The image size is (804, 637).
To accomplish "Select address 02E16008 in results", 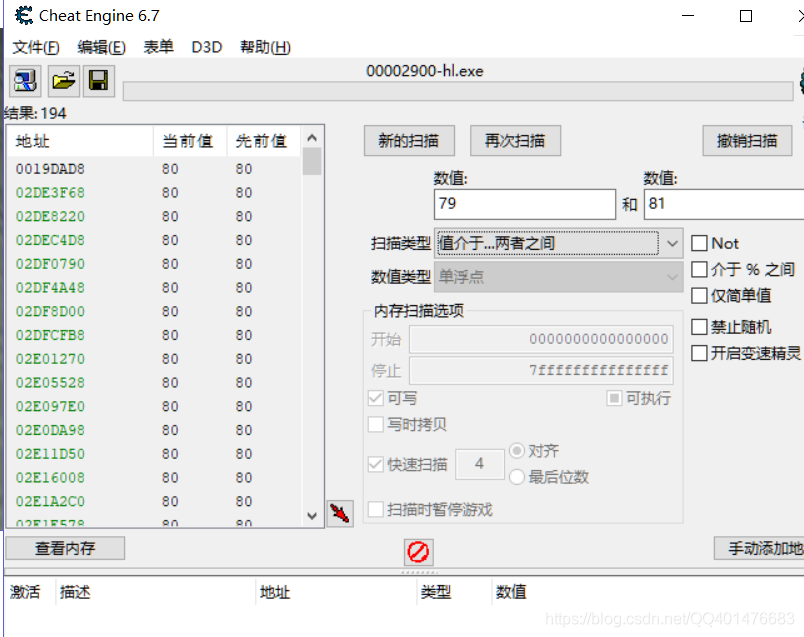I will point(50,477).
